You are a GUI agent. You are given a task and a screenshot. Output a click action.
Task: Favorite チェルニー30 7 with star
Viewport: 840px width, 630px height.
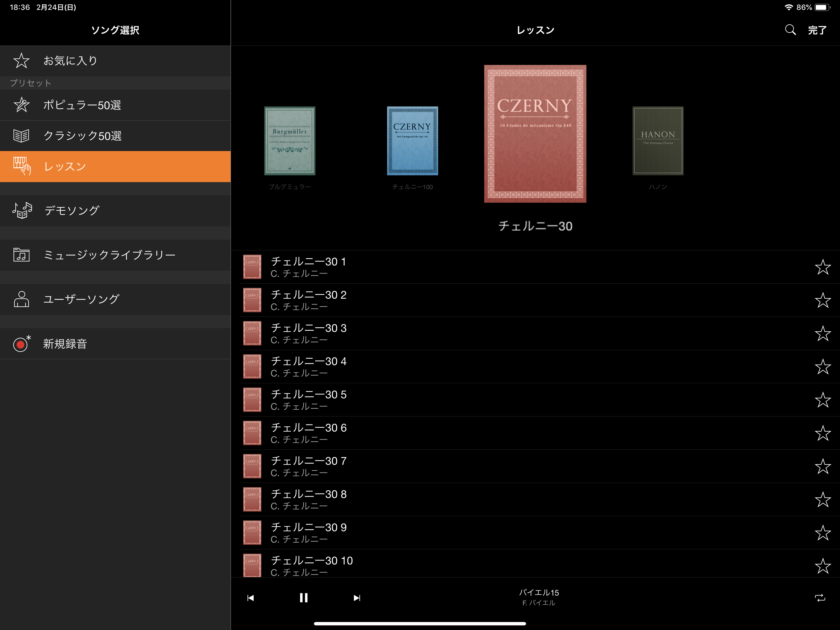click(822, 466)
